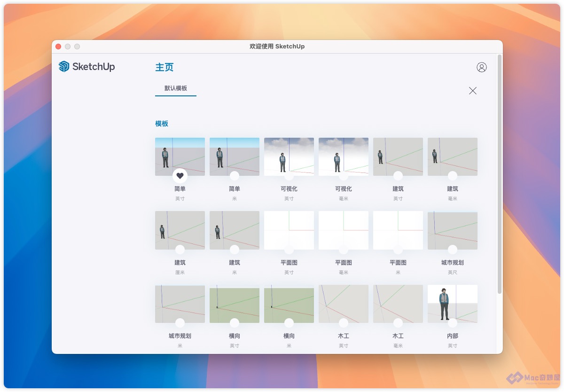Click the 主页 page heading
This screenshot has height=392, width=564.
tap(164, 67)
